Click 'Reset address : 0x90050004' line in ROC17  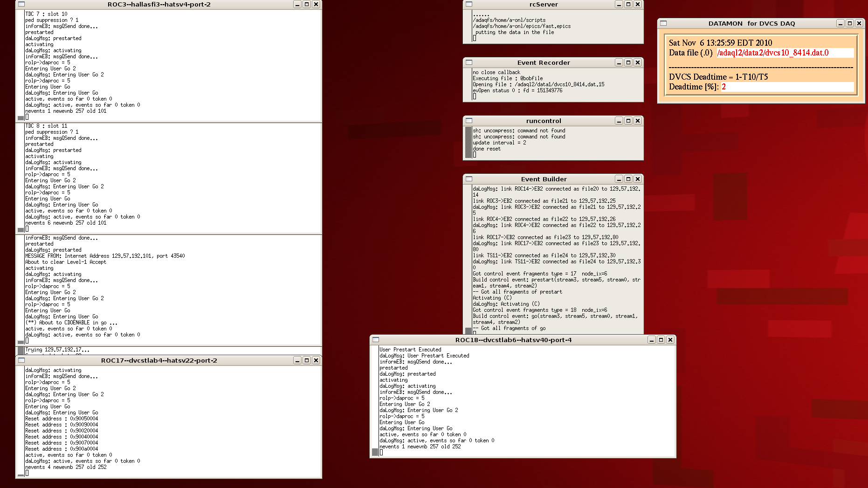pos(62,419)
